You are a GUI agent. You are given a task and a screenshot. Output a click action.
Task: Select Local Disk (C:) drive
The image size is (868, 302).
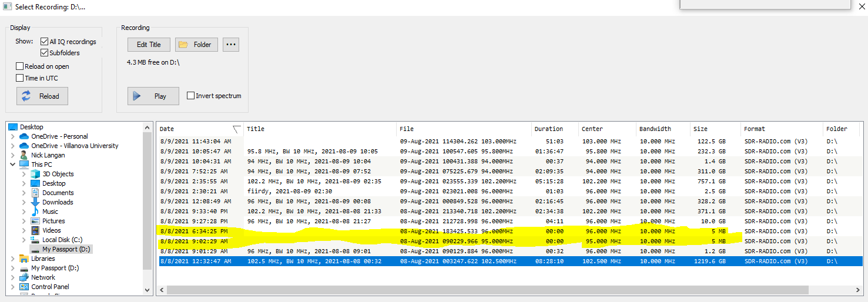pos(62,240)
